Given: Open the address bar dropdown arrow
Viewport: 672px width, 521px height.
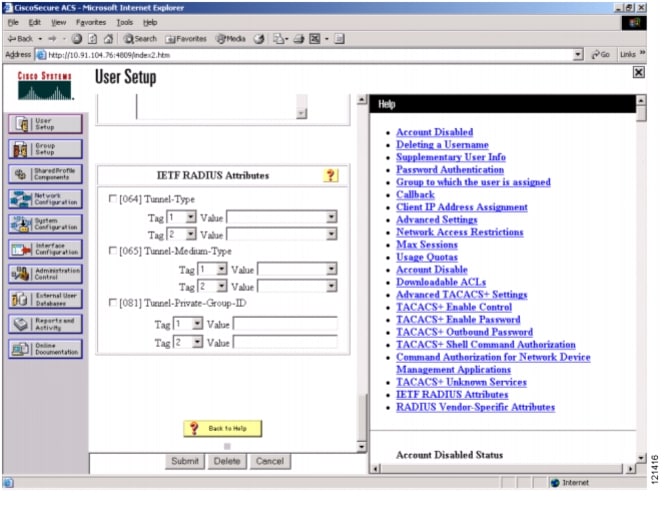Looking at the screenshot, I should pyautogui.click(x=578, y=54).
